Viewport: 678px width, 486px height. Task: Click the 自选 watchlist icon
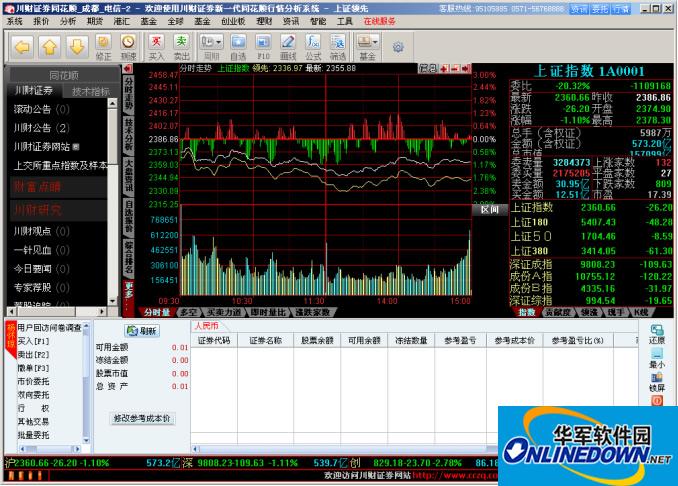click(x=238, y=47)
